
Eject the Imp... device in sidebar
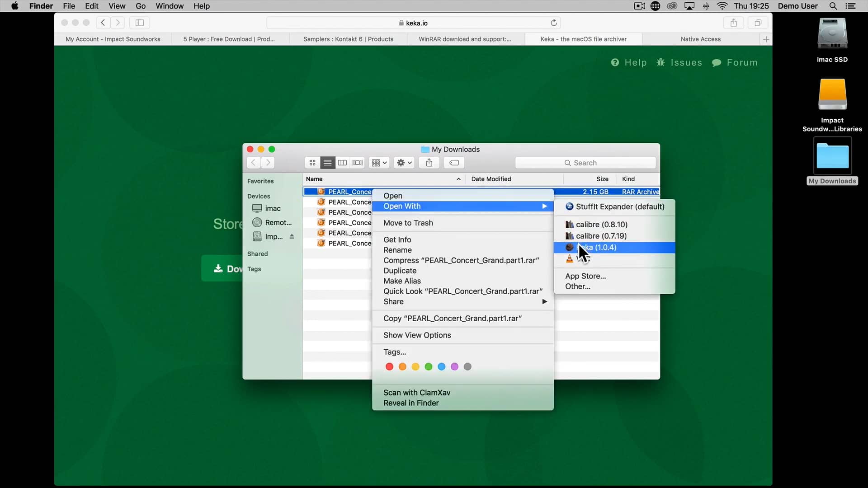(x=292, y=236)
